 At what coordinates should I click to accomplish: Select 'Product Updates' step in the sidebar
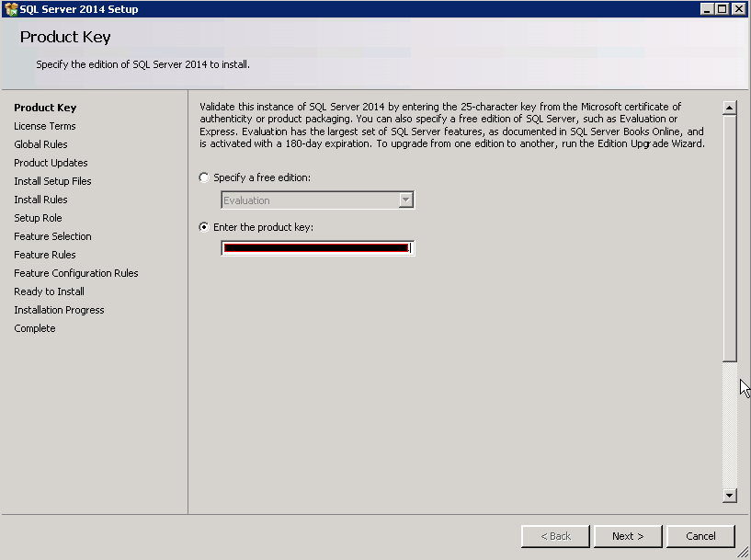[x=51, y=163]
